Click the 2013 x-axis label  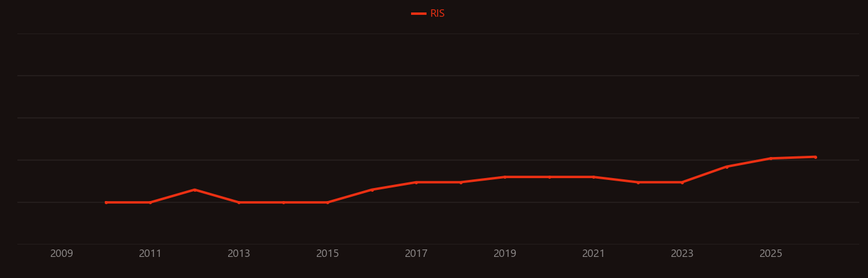239,254
